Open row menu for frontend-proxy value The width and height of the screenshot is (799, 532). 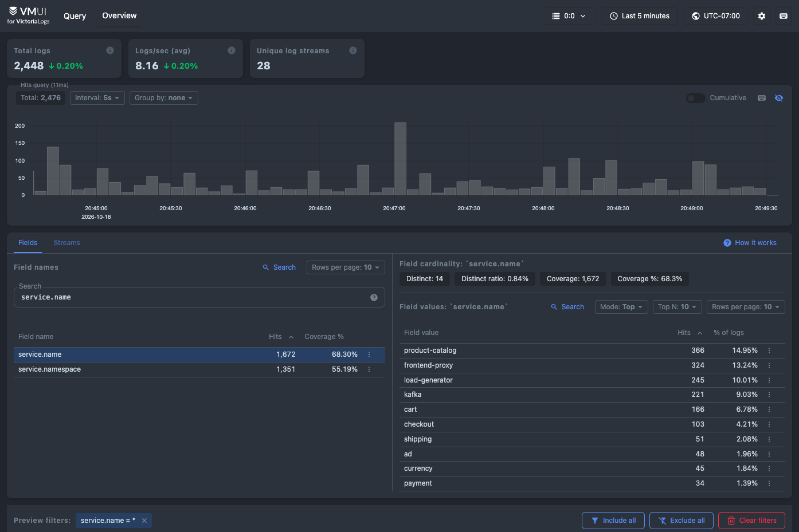point(769,365)
